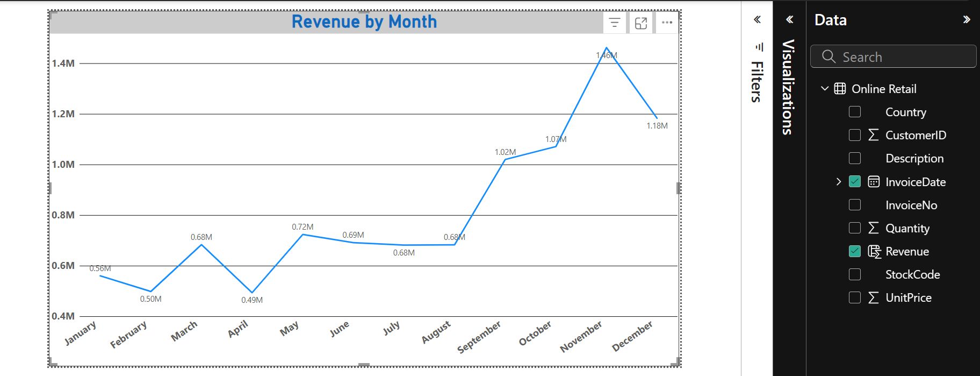Check the Quantity field checkbox

855,228
